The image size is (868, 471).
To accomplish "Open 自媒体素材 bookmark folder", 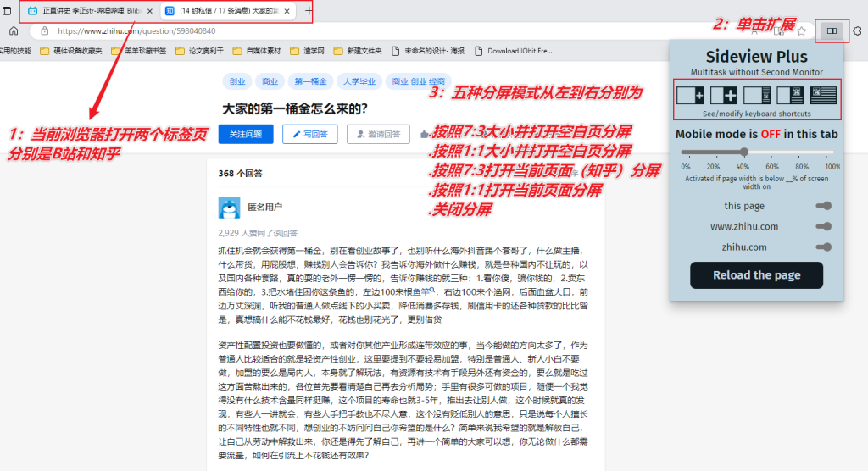I will point(257,51).
